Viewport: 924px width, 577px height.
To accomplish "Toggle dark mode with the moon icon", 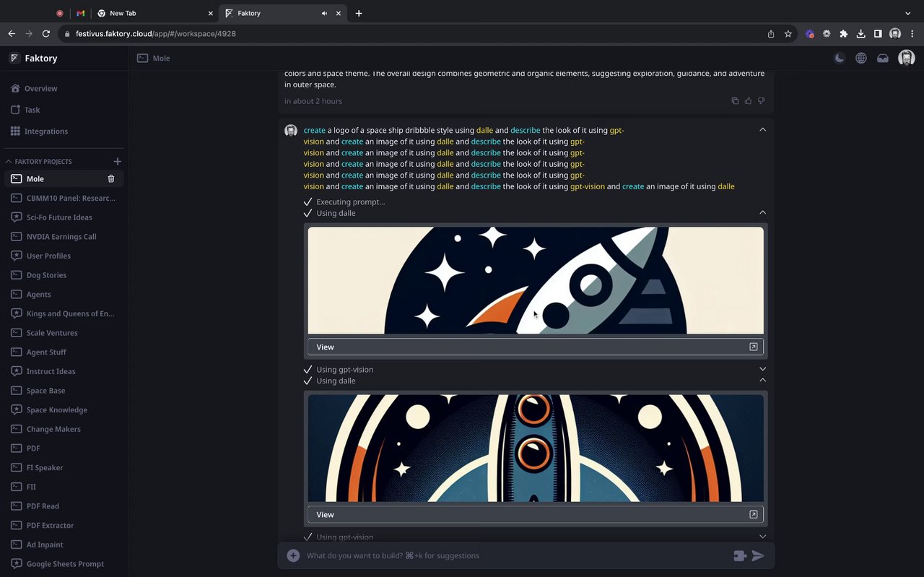I will [840, 58].
